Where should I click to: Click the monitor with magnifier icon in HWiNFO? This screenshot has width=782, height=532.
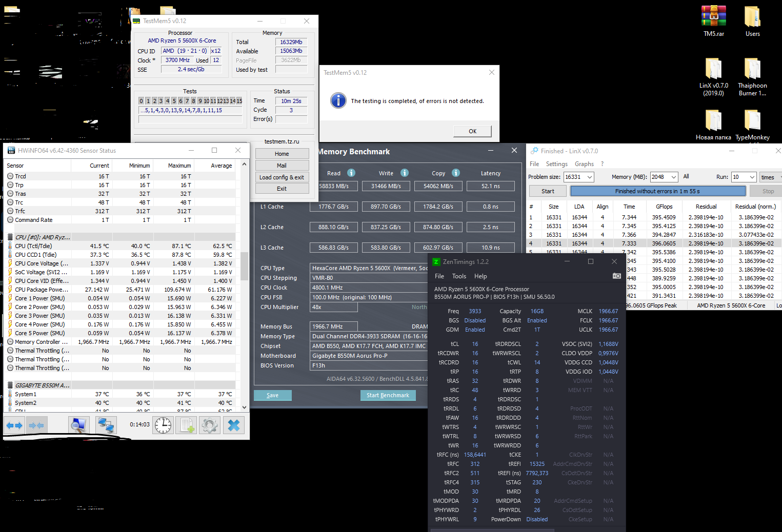coord(79,425)
